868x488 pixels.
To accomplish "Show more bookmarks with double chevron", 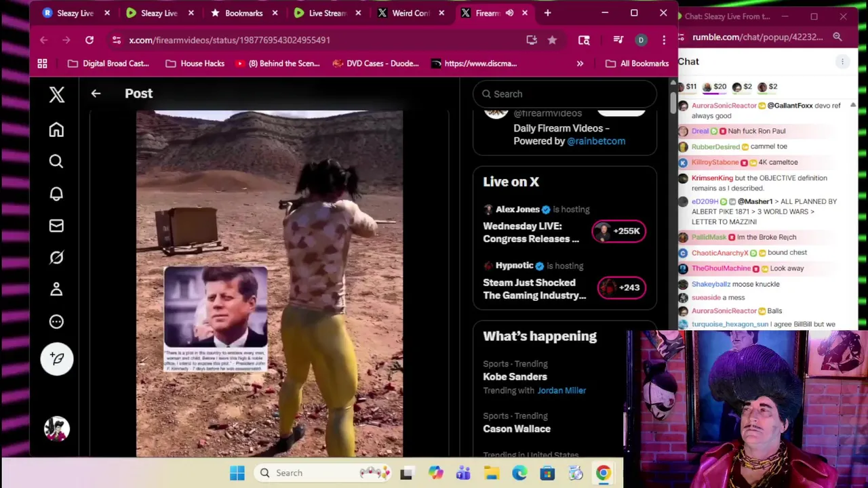I will (580, 64).
